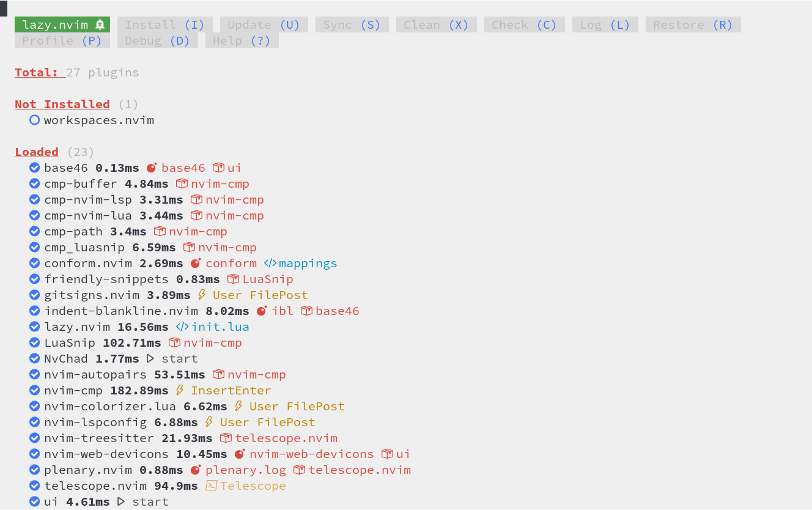Viewport: 812px width, 510px height.
Task: Click the Profile (P) button
Action: click(62, 41)
